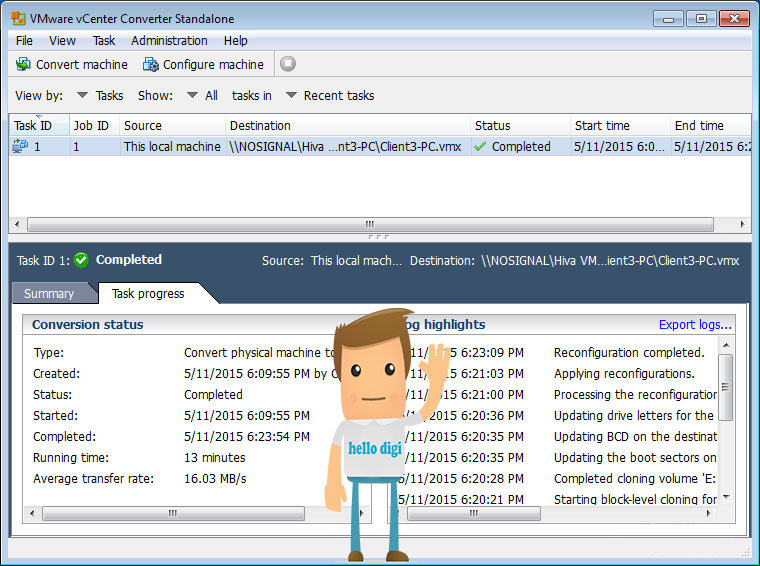The image size is (760, 566).
Task: Click left arrow of Conversion status scrollbar
Action: [x=32, y=513]
